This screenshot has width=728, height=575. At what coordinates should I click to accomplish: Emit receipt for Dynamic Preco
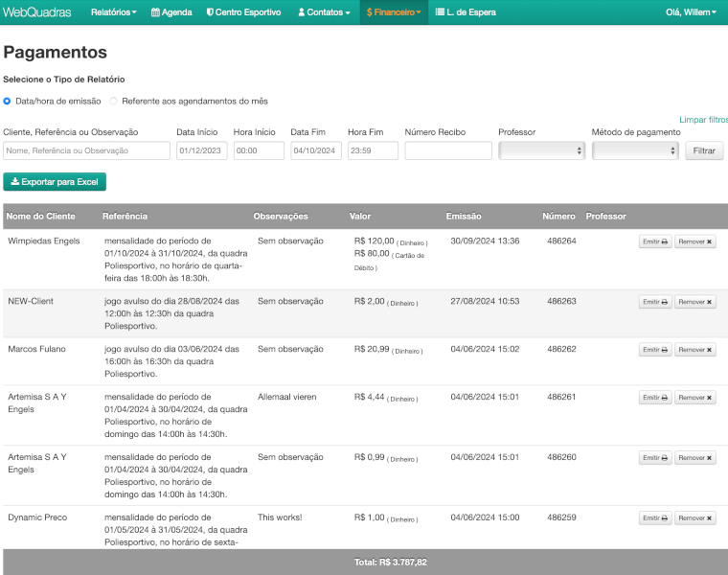click(655, 518)
